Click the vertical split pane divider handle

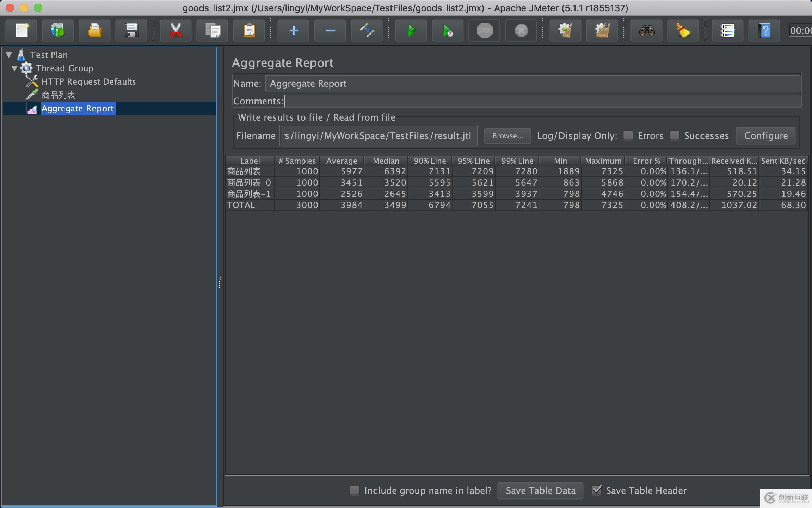220,283
